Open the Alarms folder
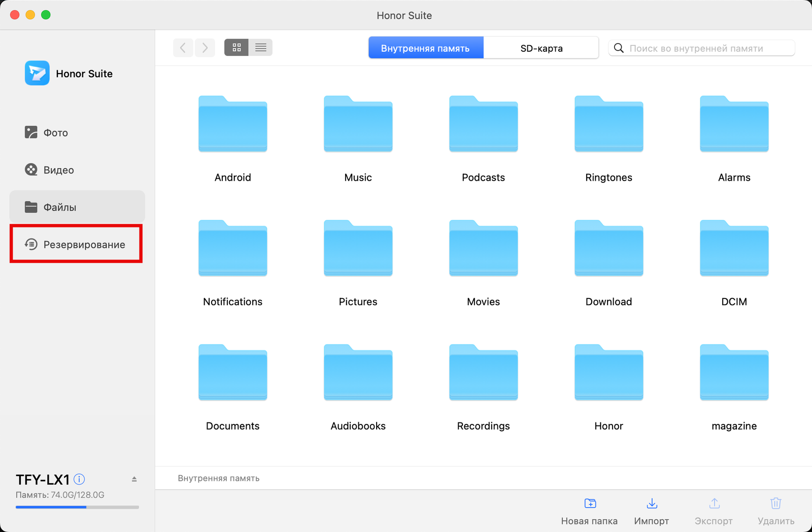The width and height of the screenshot is (812, 532). [734, 124]
